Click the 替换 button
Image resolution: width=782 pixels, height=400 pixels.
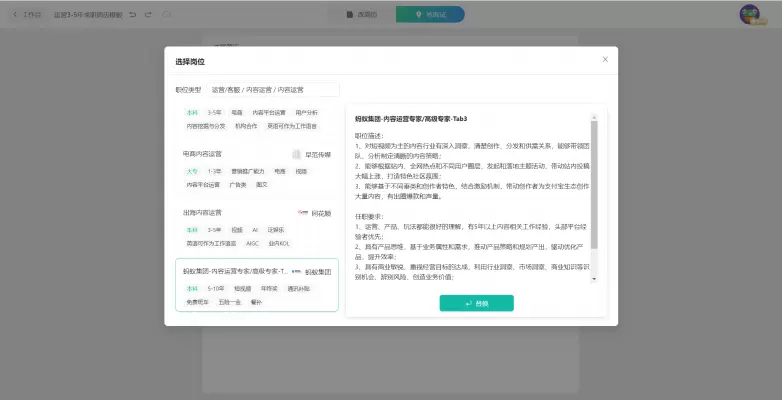[x=476, y=303]
